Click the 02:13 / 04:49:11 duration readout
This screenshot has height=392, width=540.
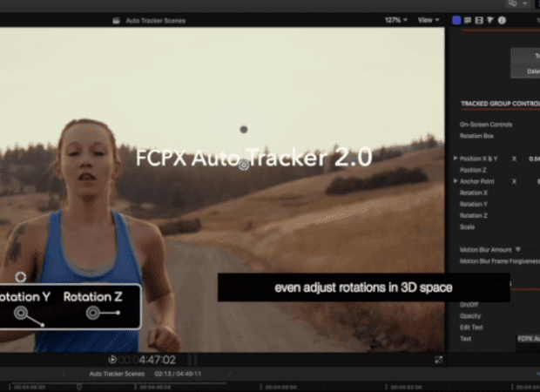tap(178, 374)
